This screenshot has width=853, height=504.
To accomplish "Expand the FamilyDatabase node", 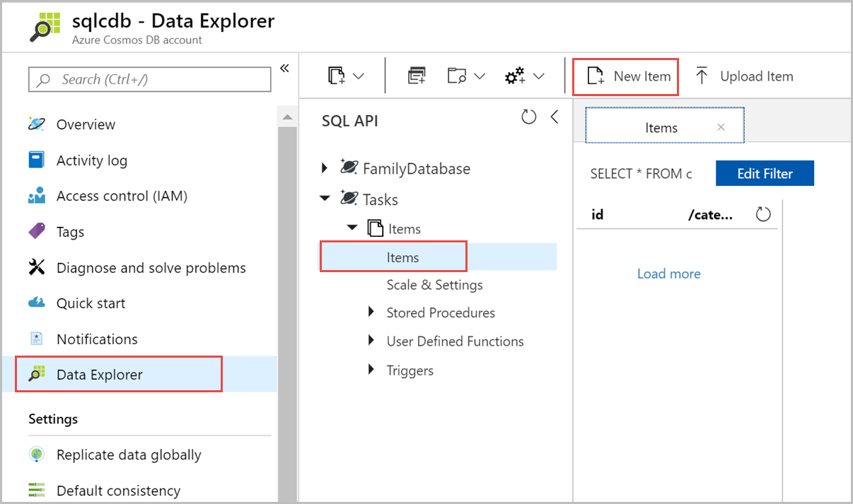I will (x=325, y=168).
